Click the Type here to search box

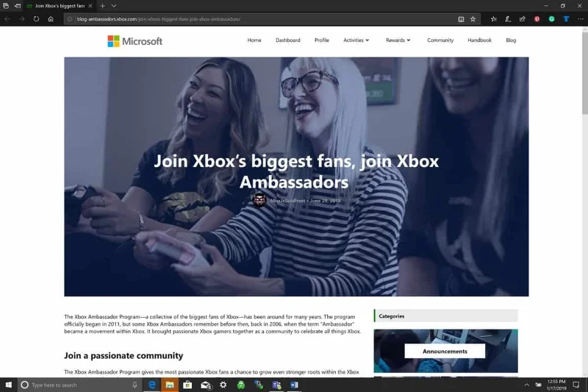[79, 385]
